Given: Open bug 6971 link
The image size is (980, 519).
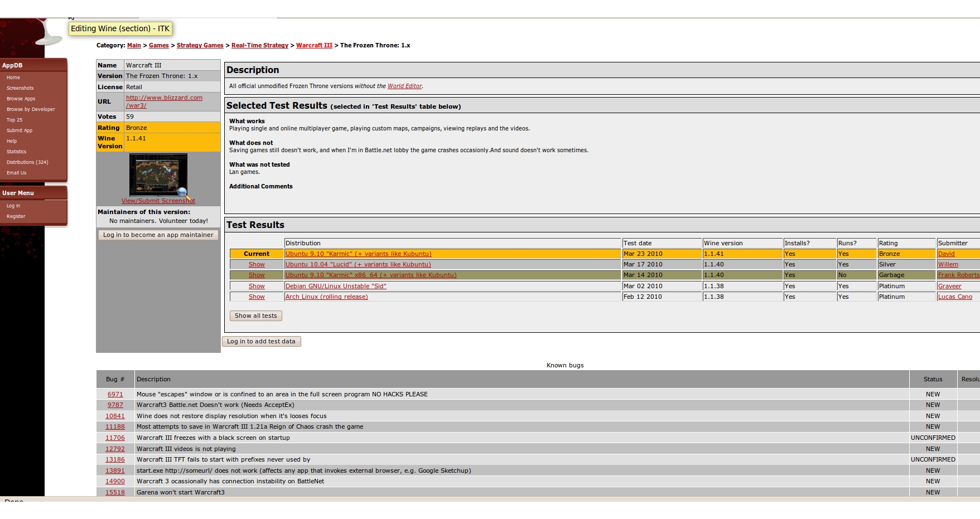Looking at the screenshot, I should (115, 395).
